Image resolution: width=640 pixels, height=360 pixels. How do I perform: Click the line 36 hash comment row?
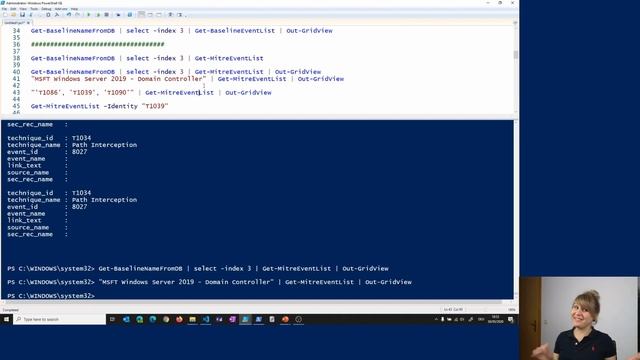click(98, 44)
